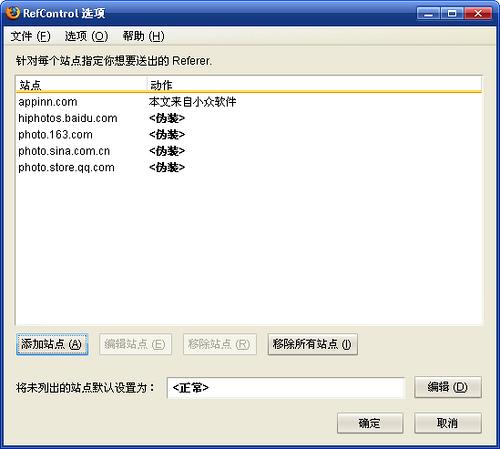This screenshot has height=449, width=500.
Task: Select the photo.163.com entry
Action: [x=248, y=135]
